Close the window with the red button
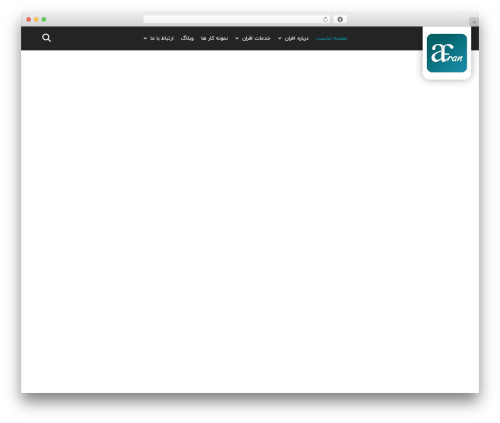Screen dimensions: 500x423 [x=29, y=20]
